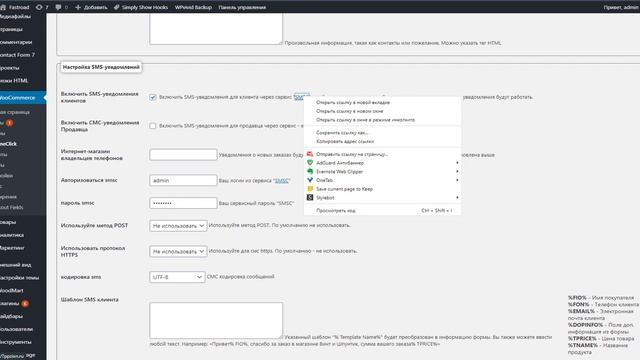Open WPvivid Backup in admin bar

click(193, 7)
